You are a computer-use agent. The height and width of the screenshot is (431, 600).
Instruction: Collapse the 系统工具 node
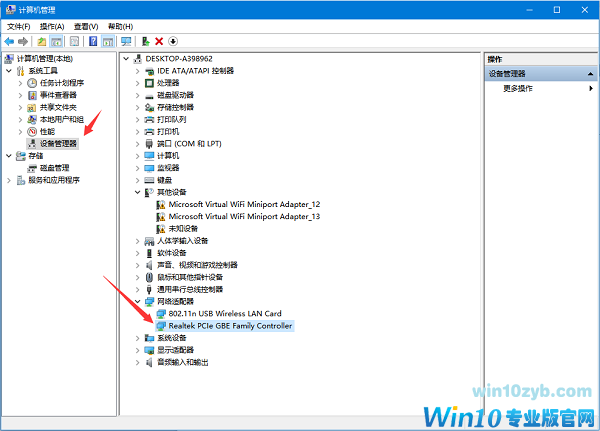(9, 71)
